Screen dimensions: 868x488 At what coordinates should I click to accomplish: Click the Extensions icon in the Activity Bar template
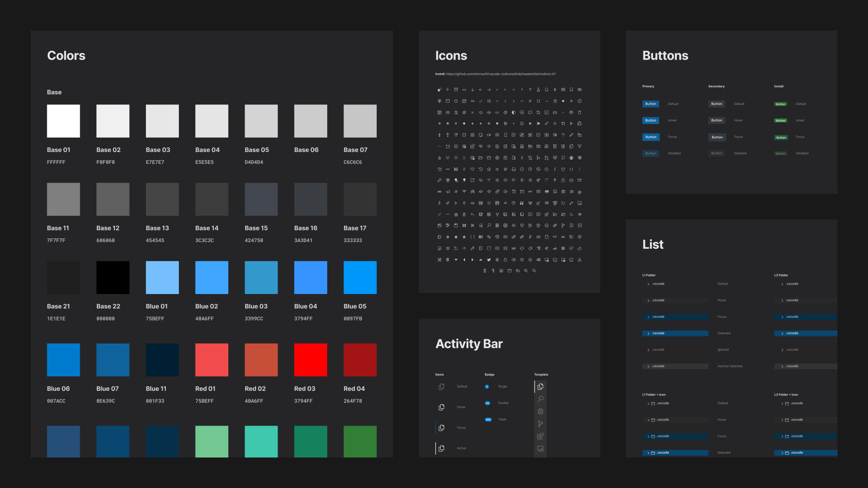[540, 436]
